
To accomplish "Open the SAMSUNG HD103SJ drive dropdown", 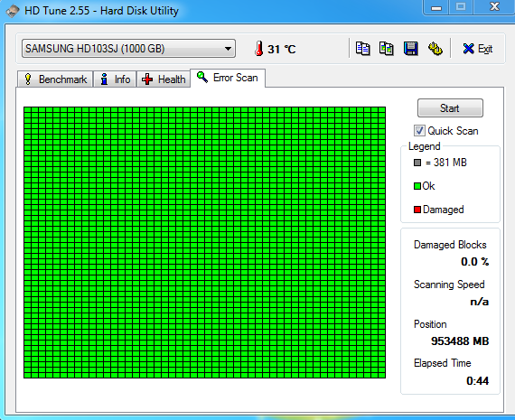I will click(128, 49).
